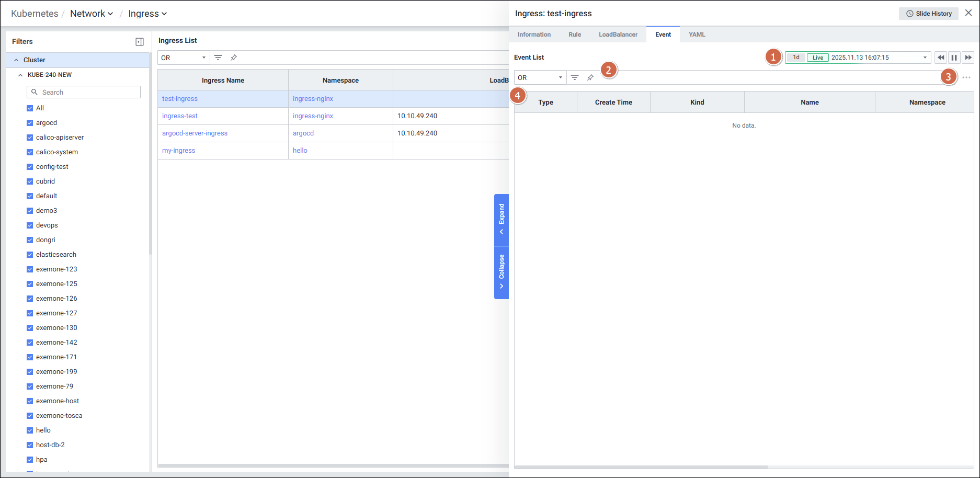Open the Event List more options ellipsis

[x=966, y=77]
